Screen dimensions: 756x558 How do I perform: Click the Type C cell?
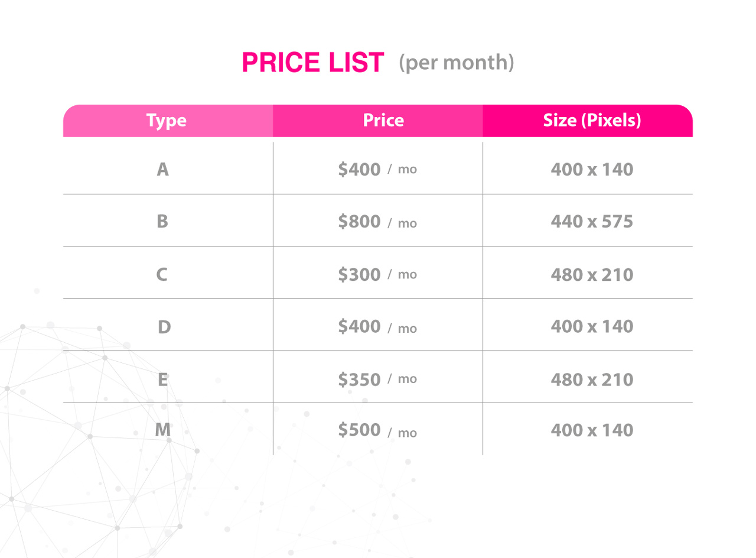163,274
